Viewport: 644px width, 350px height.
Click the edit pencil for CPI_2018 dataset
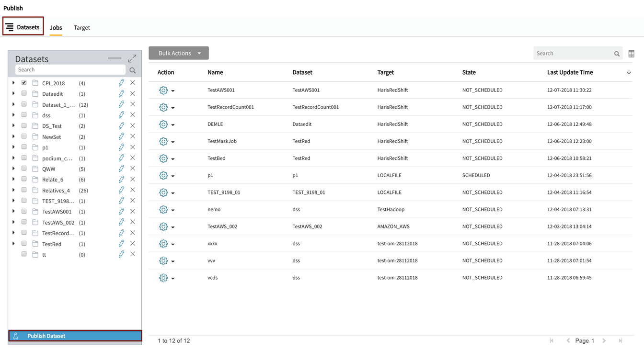click(x=121, y=83)
